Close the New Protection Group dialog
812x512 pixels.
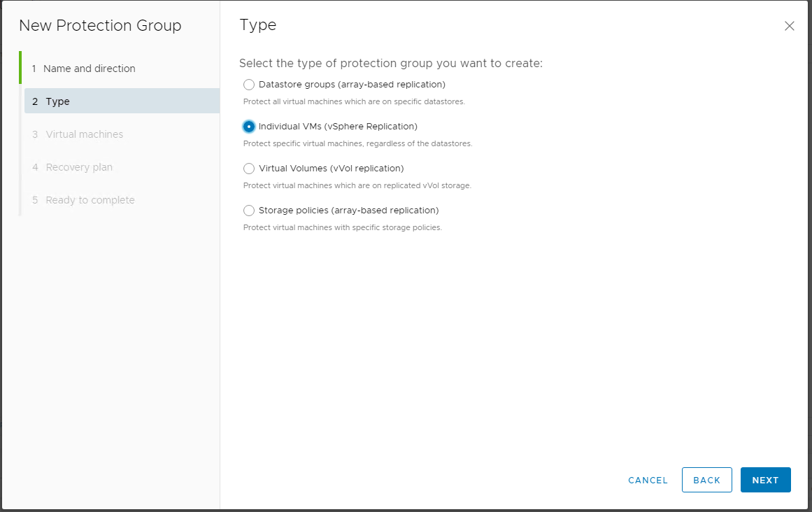[x=789, y=26]
